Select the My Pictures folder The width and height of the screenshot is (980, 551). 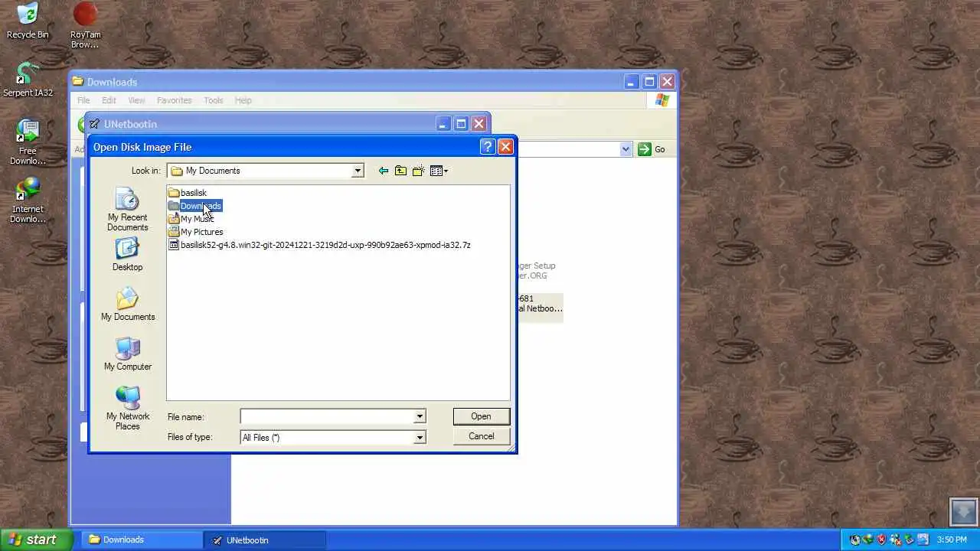(x=196, y=232)
